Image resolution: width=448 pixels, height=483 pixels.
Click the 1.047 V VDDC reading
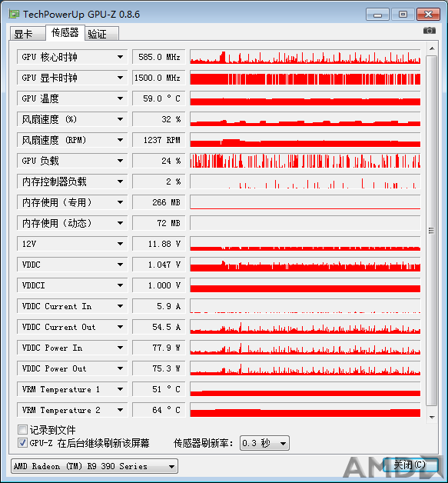[159, 265]
